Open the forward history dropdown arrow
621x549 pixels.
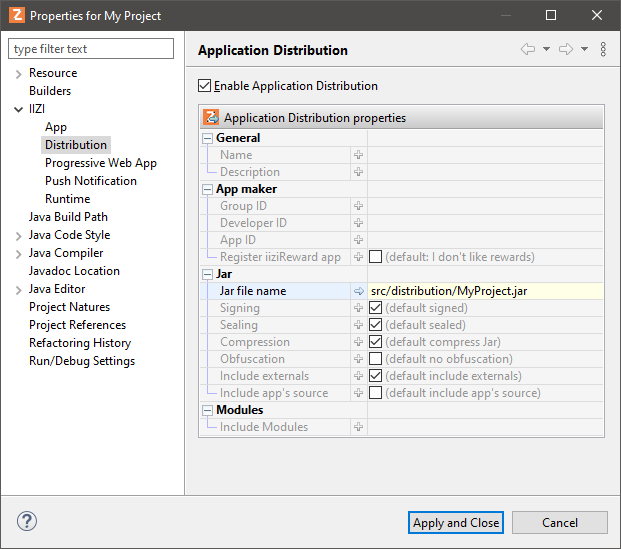[584, 49]
